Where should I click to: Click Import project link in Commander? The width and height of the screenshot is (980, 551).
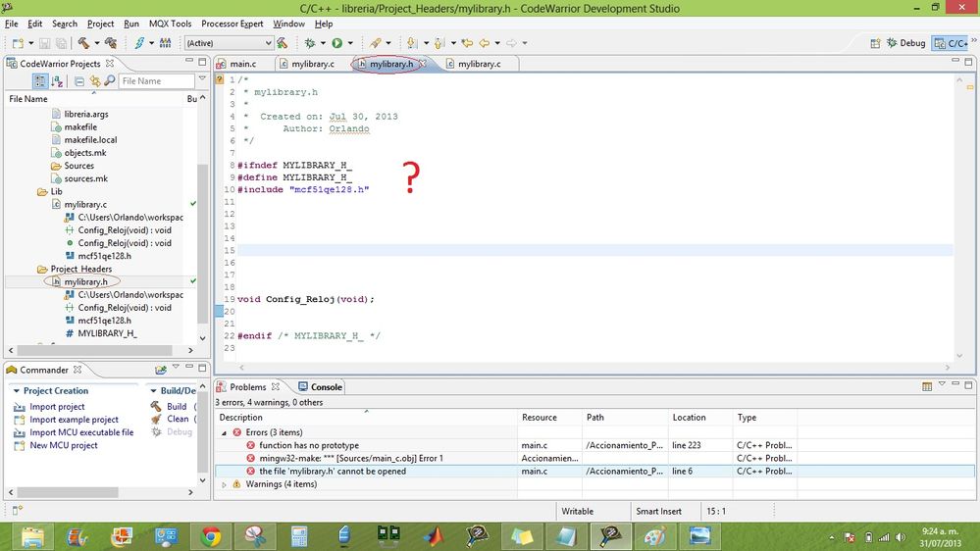click(x=57, y=407)
